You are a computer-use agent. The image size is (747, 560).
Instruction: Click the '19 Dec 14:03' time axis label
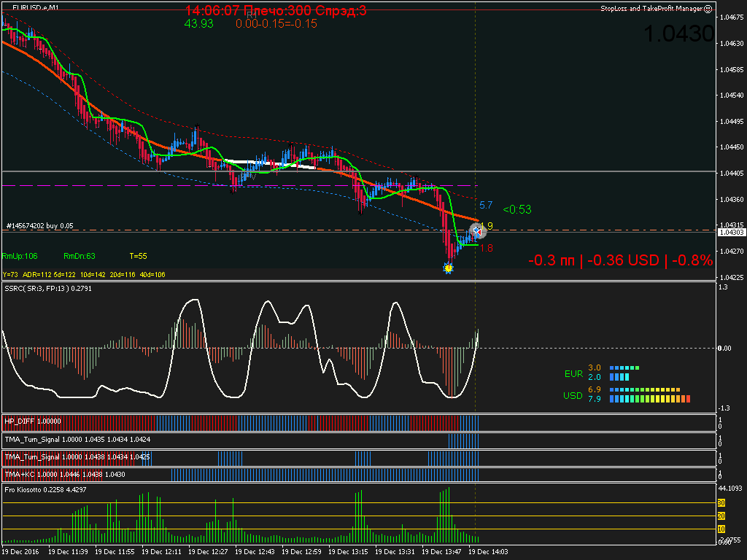488,552
